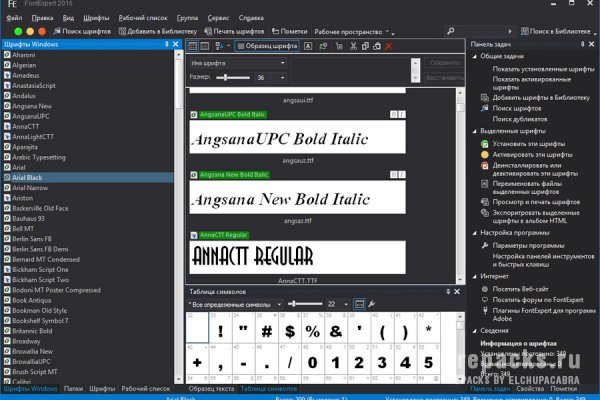
Task: Click the letter A preview icon
Action: [308, 46]
